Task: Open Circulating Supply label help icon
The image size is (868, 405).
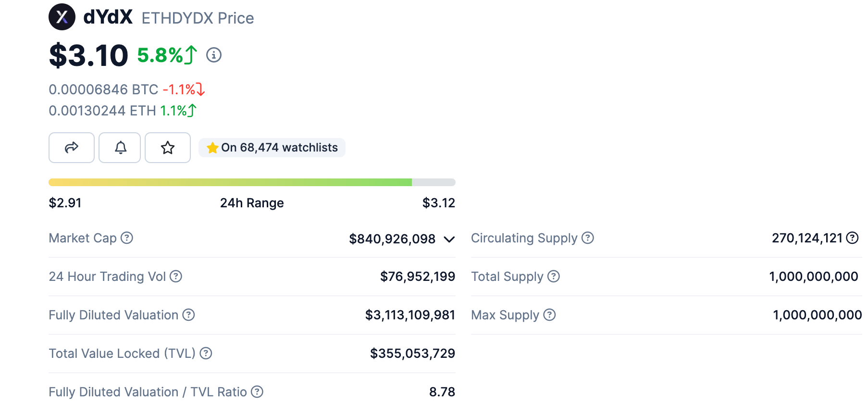Action: click(x=588, y=238)
